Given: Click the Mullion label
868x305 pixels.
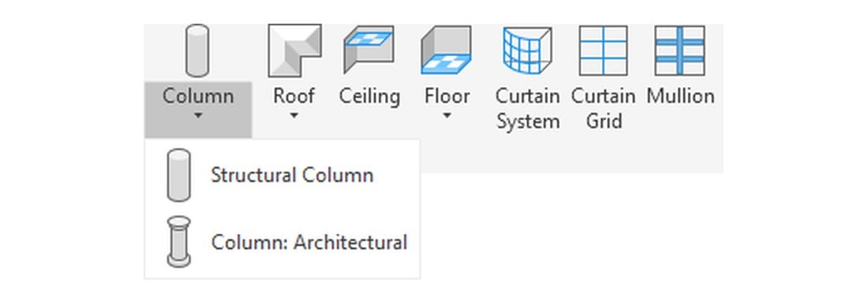Looking at the screenshot, I should pyautogui.click(x=680, y=96).
